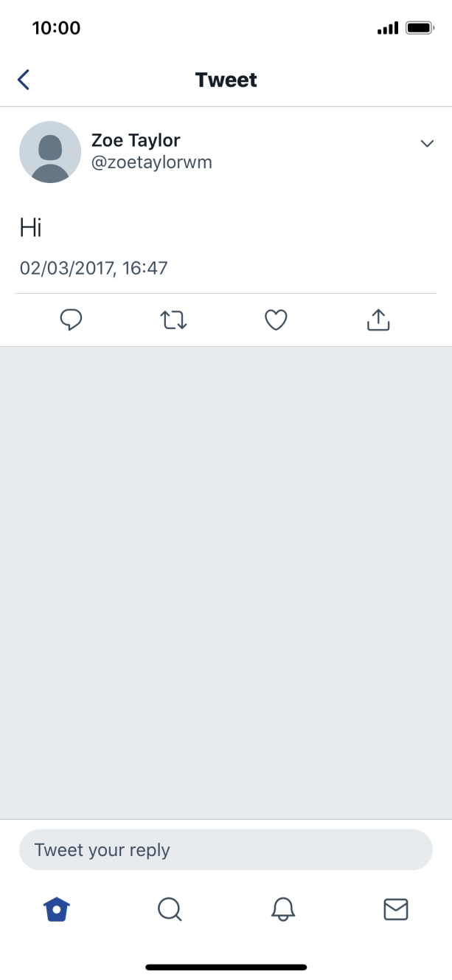The width and height of the screenshot is (452, 980).
Task: Click the tweet timestamp 02/03/2017, 16:47
Action: (x=94, y=268)
